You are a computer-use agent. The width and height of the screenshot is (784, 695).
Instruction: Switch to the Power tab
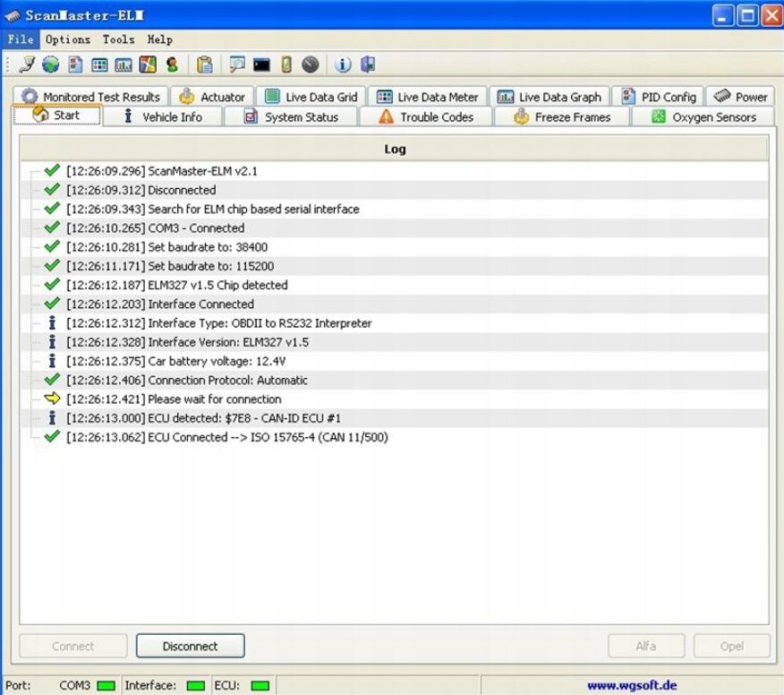point(740,97)
